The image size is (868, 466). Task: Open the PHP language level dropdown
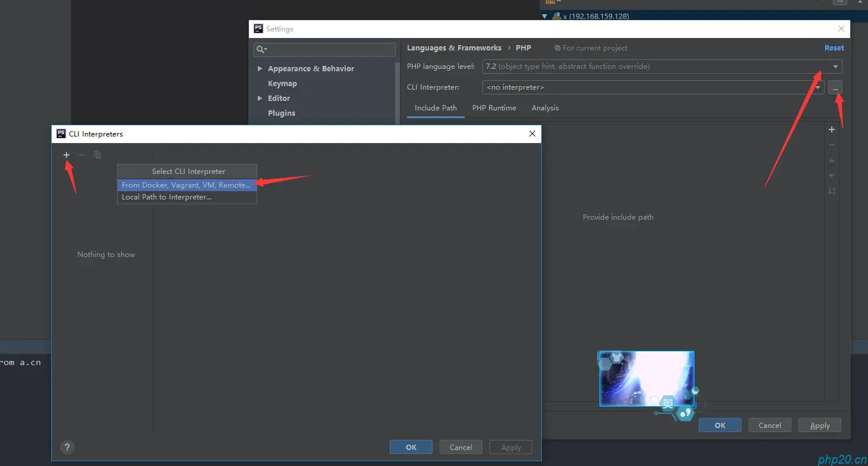(x=662, y=66)
